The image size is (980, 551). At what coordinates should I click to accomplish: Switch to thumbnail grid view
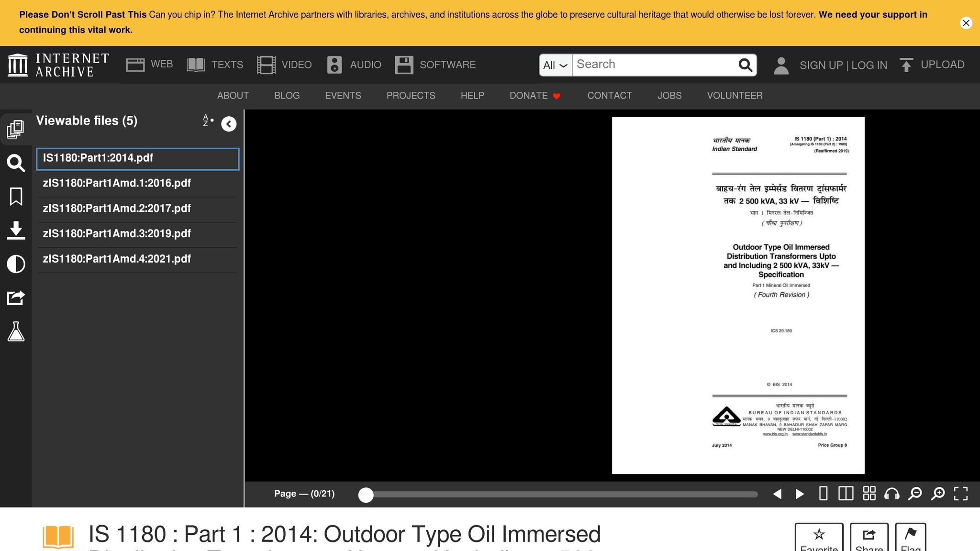tap(869, 494)
